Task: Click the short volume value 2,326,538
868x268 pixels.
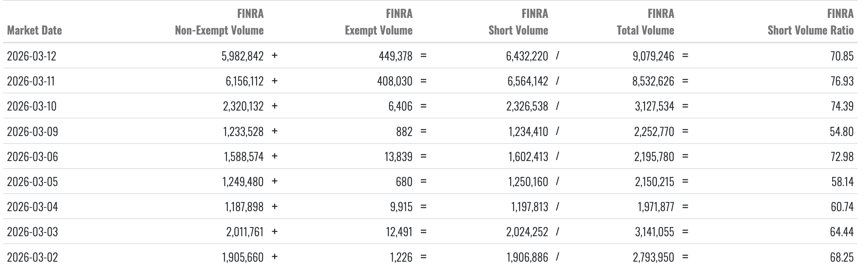Action: [527, 106]
